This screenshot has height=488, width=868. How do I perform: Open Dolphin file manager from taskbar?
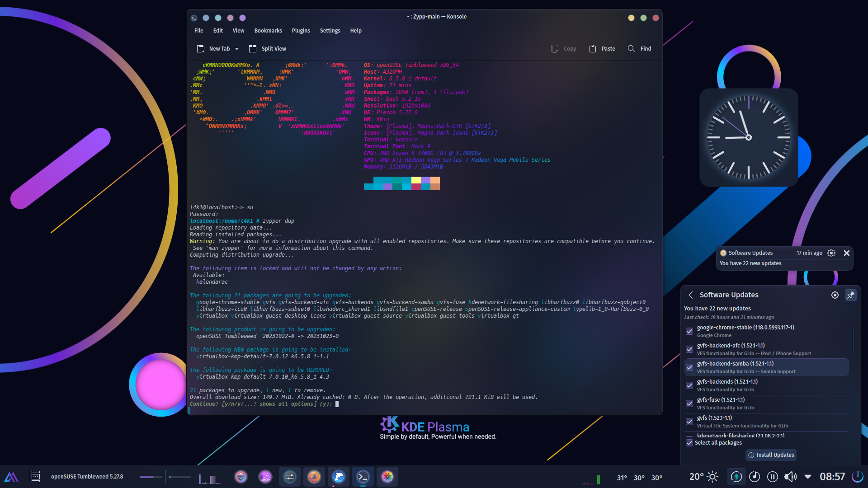click(339, 477)
